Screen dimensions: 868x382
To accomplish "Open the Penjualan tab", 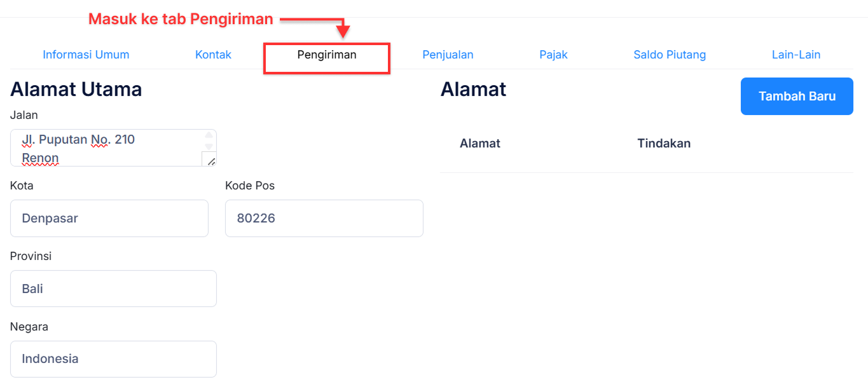I will (x=448, y=55).
